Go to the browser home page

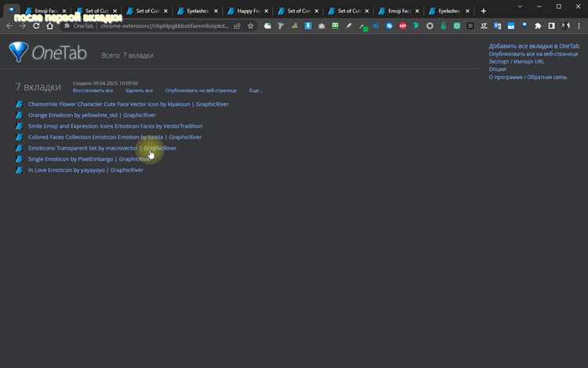tap(50, 26)
